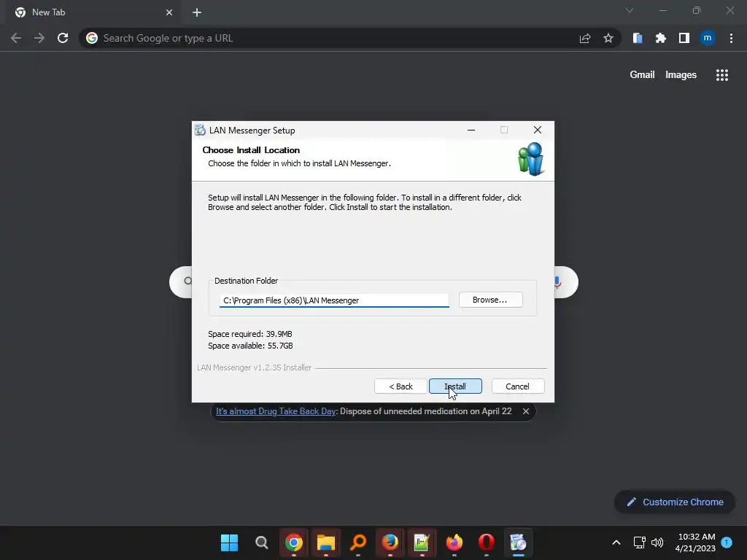747x560 pixels.
Task: Navigate forward in Chrome
Action: tap(39, 38)
